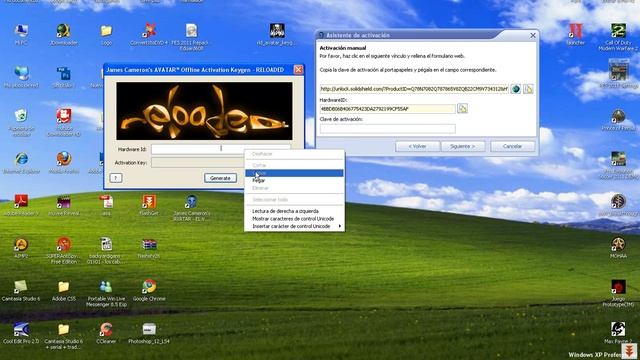Click the unlock.solidshield.com URL field

(414, 89)
